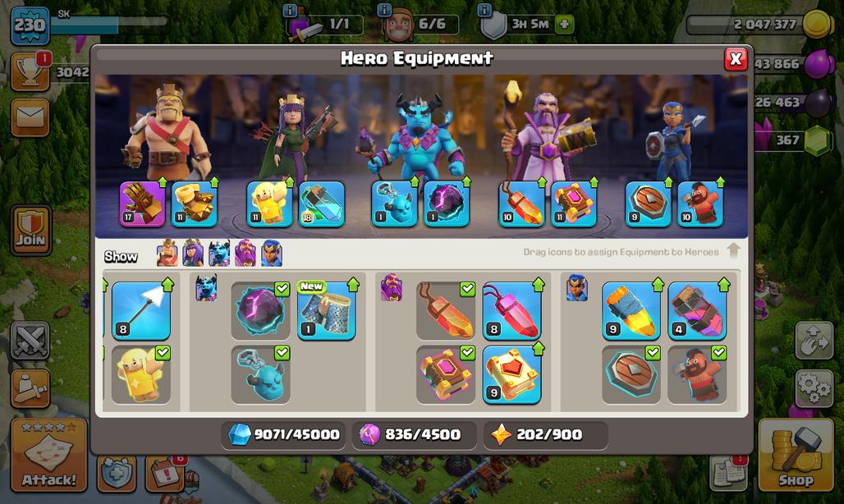This screenshot has width=844, height=504.
Task: Toggle Grand Warden filter in Show row
Action: coord(245,254)
